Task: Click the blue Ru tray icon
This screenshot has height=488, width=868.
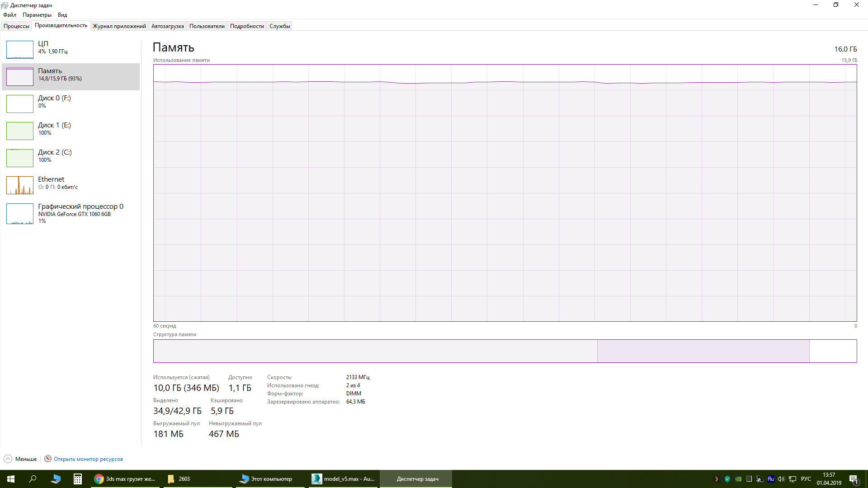Action: (771, 479)
